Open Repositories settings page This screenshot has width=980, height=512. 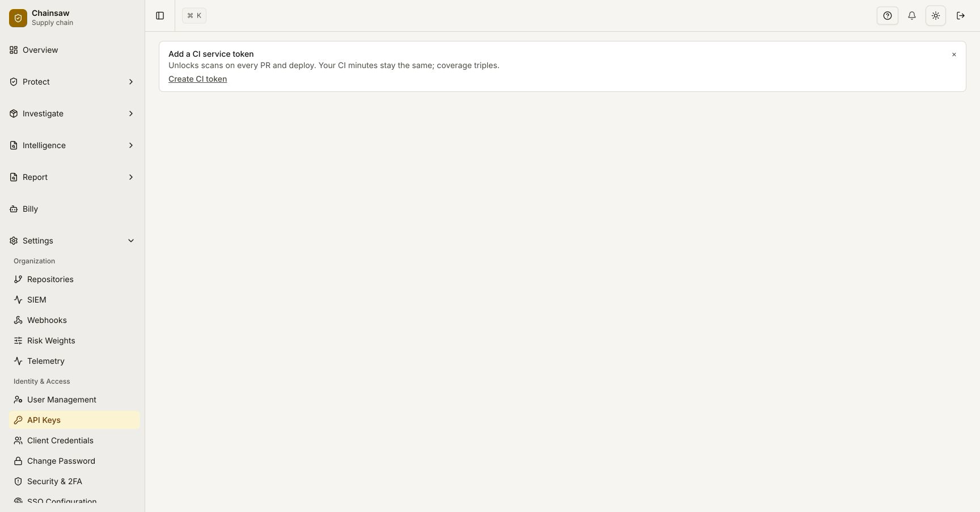pyautogui.click(x=74, y=279)
